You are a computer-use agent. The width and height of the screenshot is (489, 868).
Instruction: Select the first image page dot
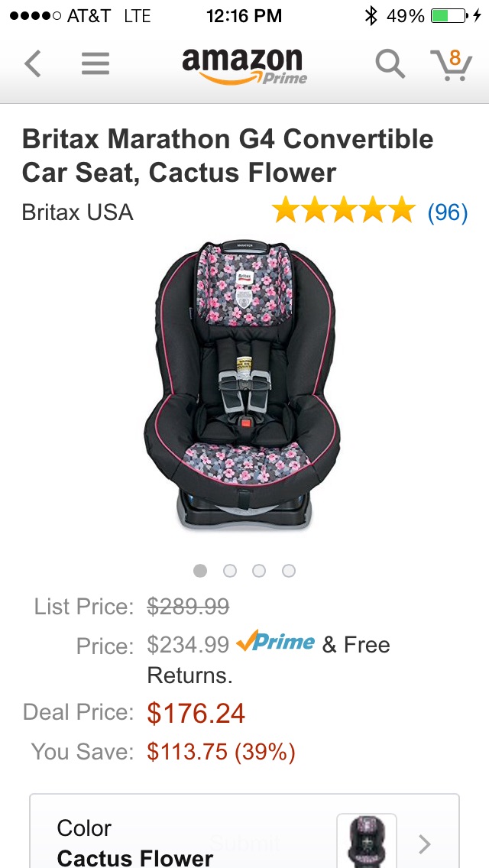tap(200, 571)
